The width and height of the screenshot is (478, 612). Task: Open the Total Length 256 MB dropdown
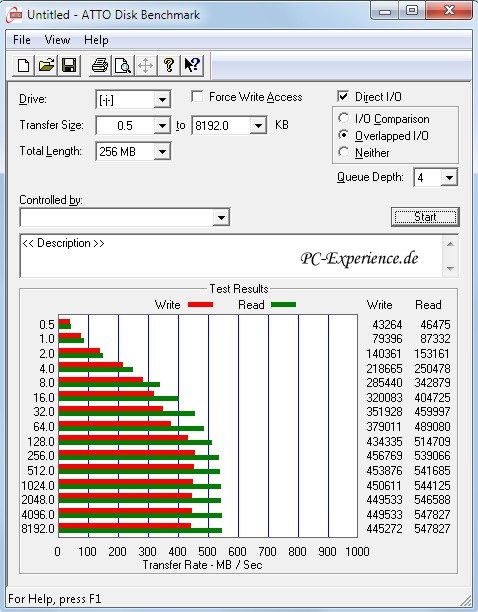pyautogui.click(x=162, y=151)
